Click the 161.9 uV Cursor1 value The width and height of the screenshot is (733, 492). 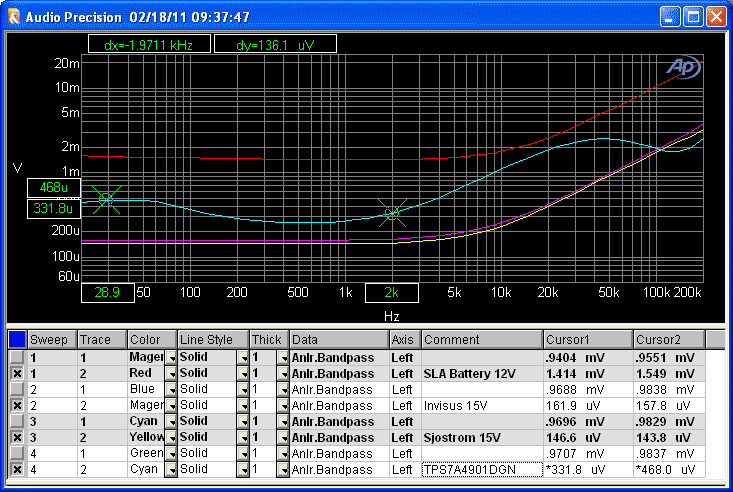tap(575, 405)
